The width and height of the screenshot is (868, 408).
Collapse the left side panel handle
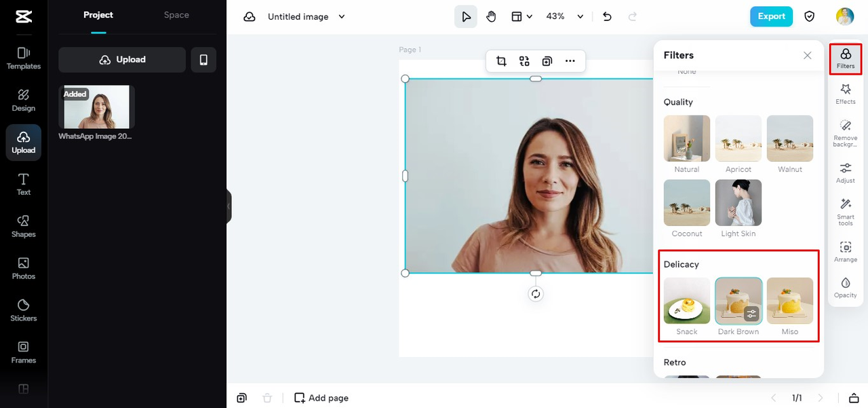229,206
